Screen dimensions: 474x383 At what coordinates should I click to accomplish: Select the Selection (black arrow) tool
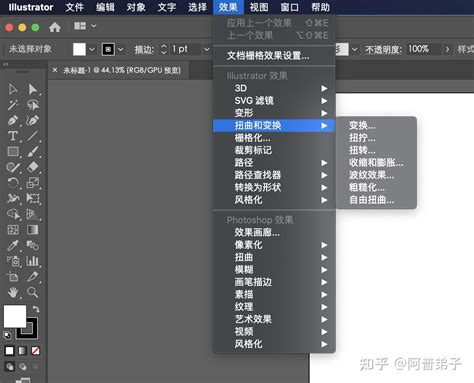[13, 89]
